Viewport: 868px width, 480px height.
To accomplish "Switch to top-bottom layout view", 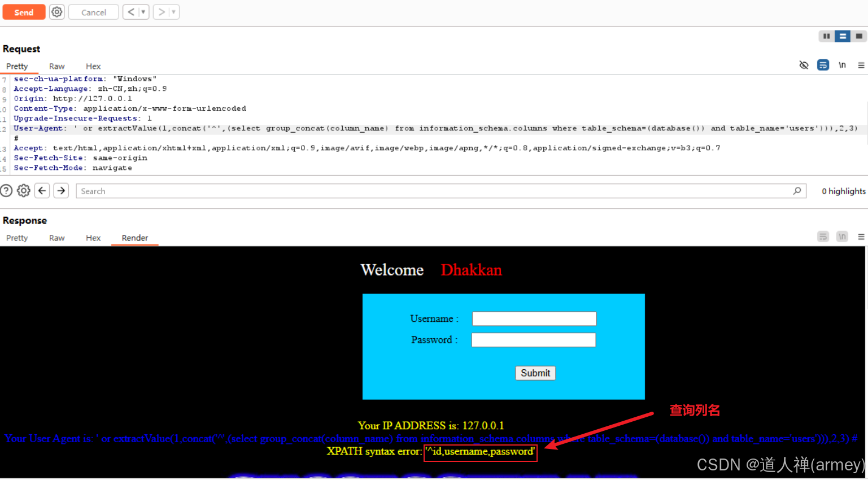I will click(843, 36).
